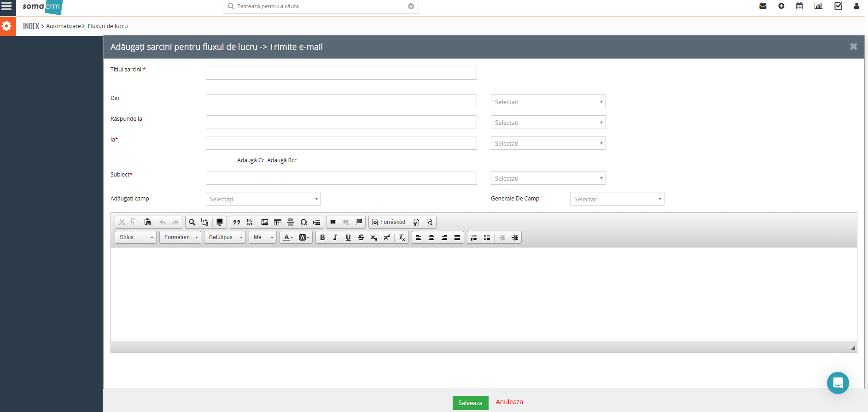This screenshot has width=868, height=412.
Task: Open the Formátum dropdown
Action: [x=180, y=237]
